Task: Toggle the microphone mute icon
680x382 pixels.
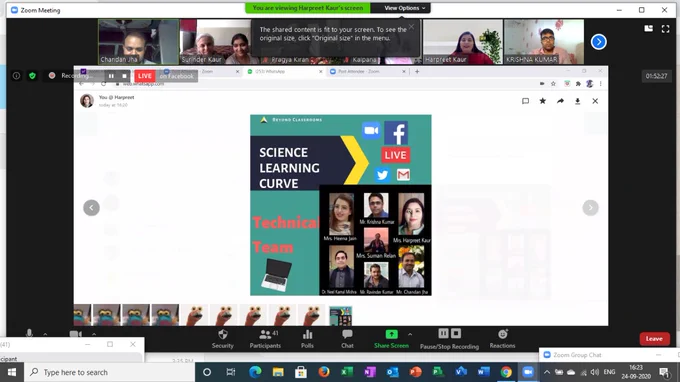Action: click(x=29, y=333)
